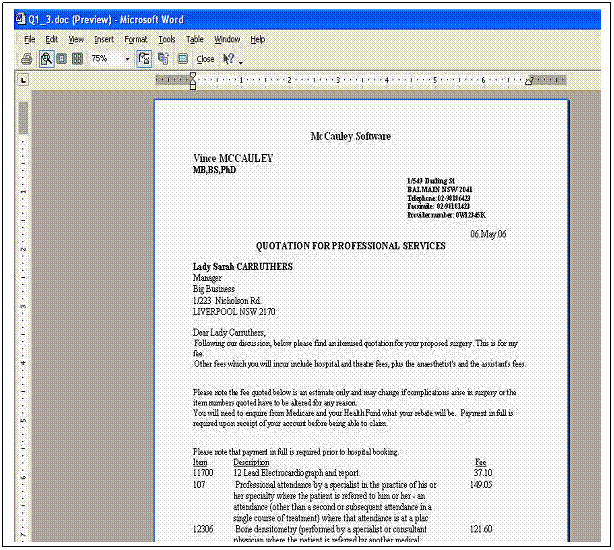Image resolution: width=614 pixels, height=550 pixels.
Task: Open the File menu
Action: pos(29,40)
